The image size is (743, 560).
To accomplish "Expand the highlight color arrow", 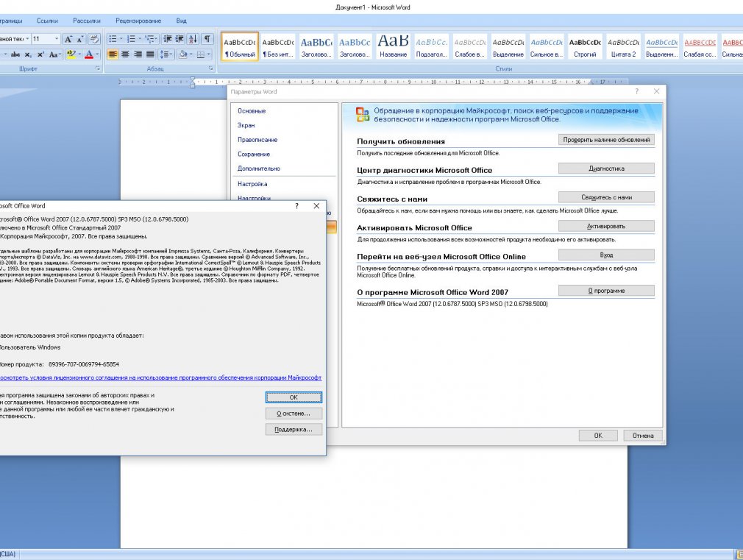I will pos(79,54).
